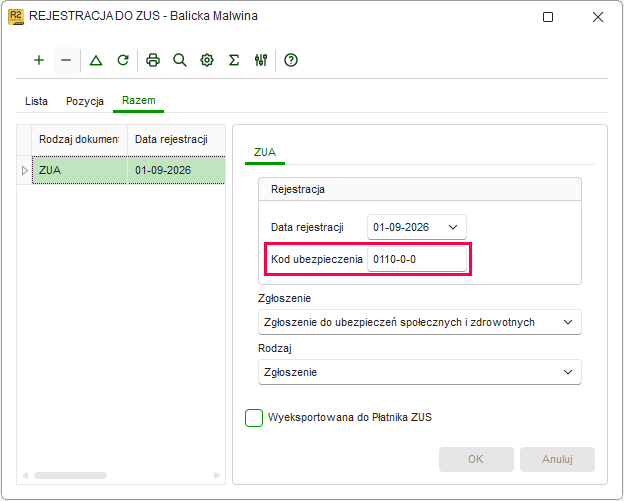Click the triangle edit icon in toolbar
Screen dimensions: 624x501
pos(96,60)
